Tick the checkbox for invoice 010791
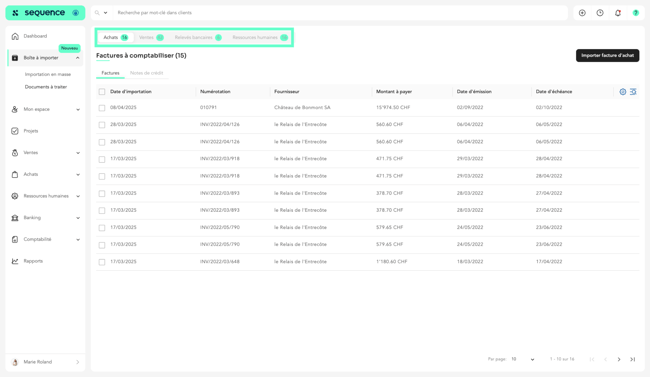Viewport: 650px width, 377px height. point(102,108)
